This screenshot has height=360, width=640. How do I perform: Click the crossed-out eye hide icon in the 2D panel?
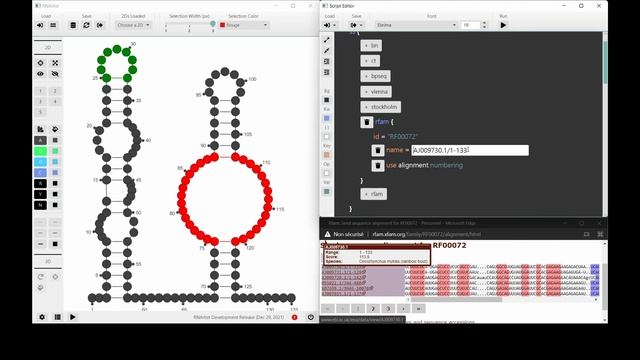pyautogui.click(x=55, y=74)
